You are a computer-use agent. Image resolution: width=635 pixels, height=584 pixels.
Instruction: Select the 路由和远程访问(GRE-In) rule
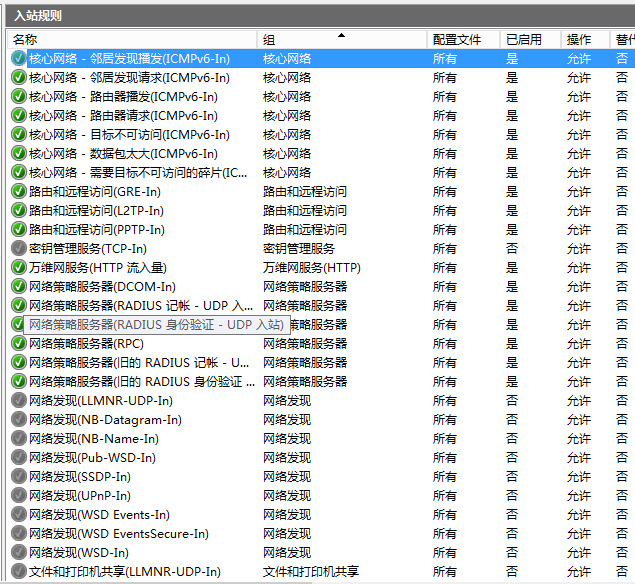pyautogui.click(x=95, y=192)
